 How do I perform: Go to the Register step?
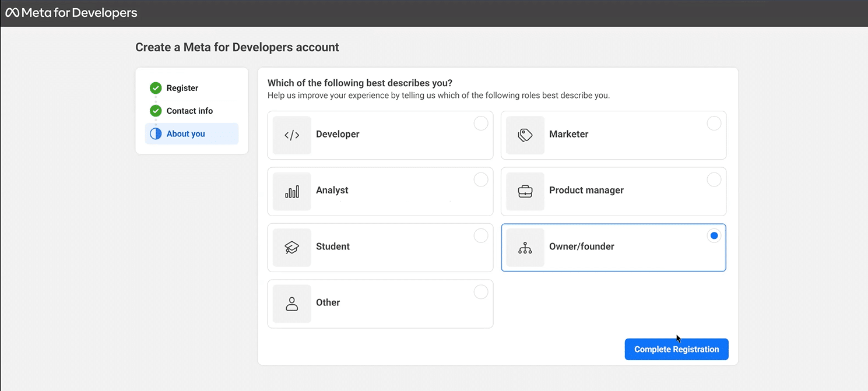click(192, 88)
